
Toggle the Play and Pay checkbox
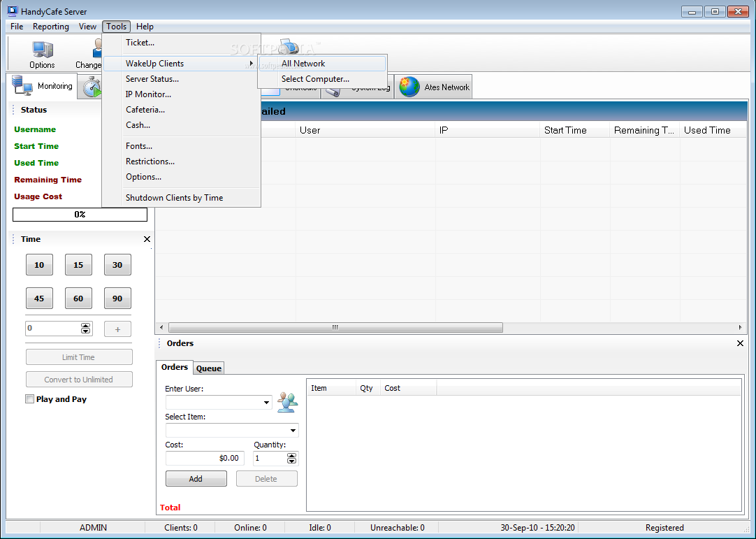30,399
